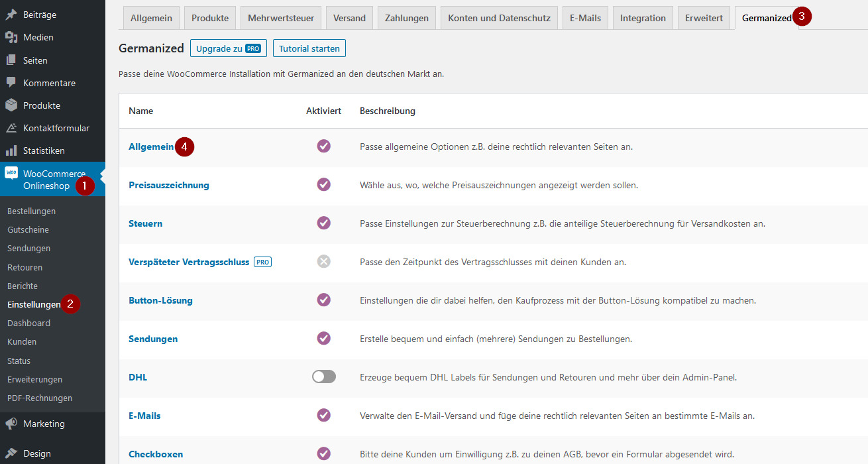Go to Retouren in WooCommerce submenu
This screenshot has height=464, width=868.
click(x=25, y=267)
